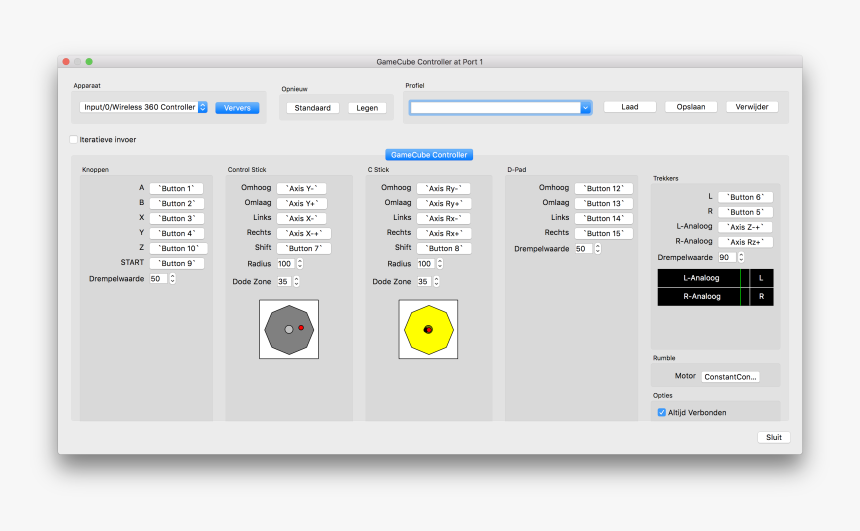Click the Standaard reset button
The image size is (860, 531).
click(312, 108)
